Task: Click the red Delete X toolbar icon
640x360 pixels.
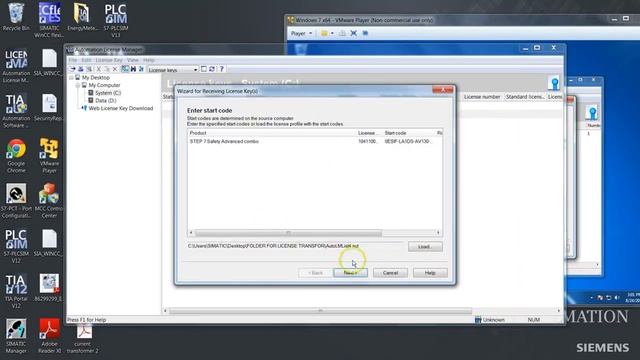Action: [115, 69]
